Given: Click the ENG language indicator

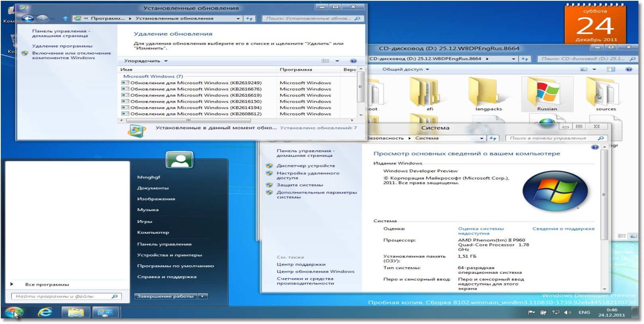Looking at the screenshot, I should pyautogui.click(x=584, y=312).
